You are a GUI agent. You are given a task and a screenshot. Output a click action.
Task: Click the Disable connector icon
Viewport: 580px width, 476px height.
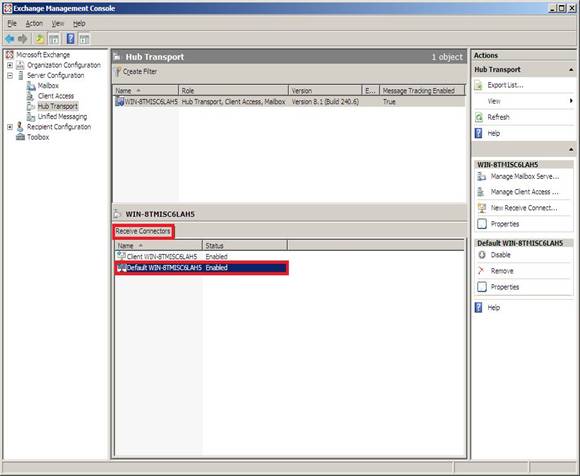click(482, 255)
